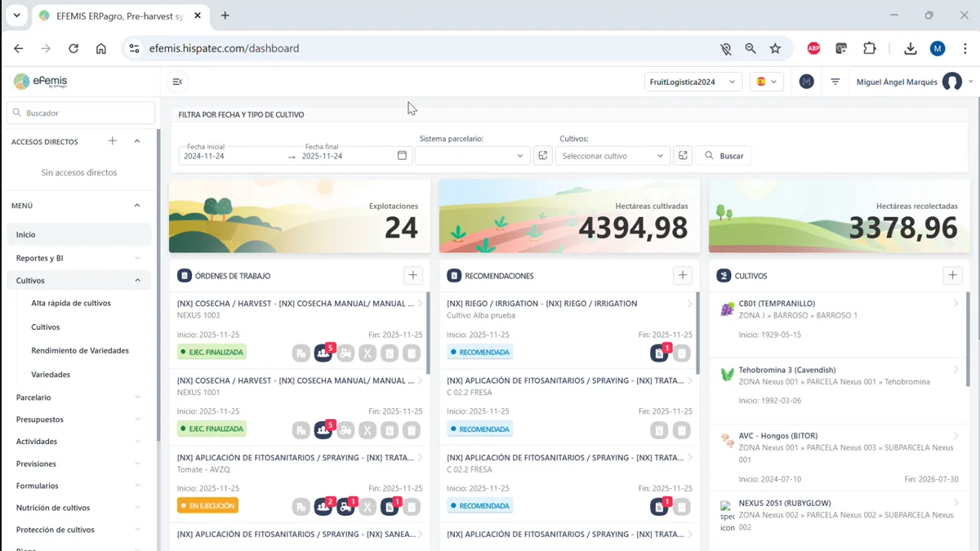Toggle the EN EJECUCIÓN status badge
Viewport: 980px width, 551px height.
[207, 505]
